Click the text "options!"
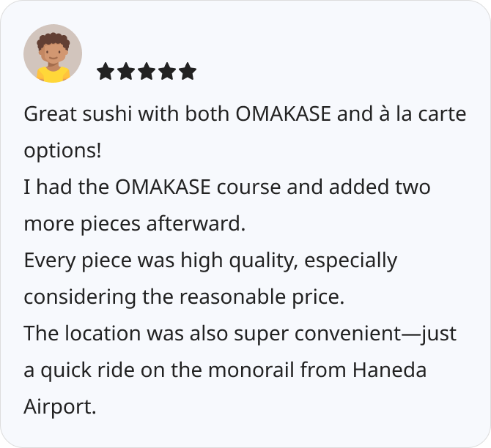 pyautogui.click(x=63, y=151)
